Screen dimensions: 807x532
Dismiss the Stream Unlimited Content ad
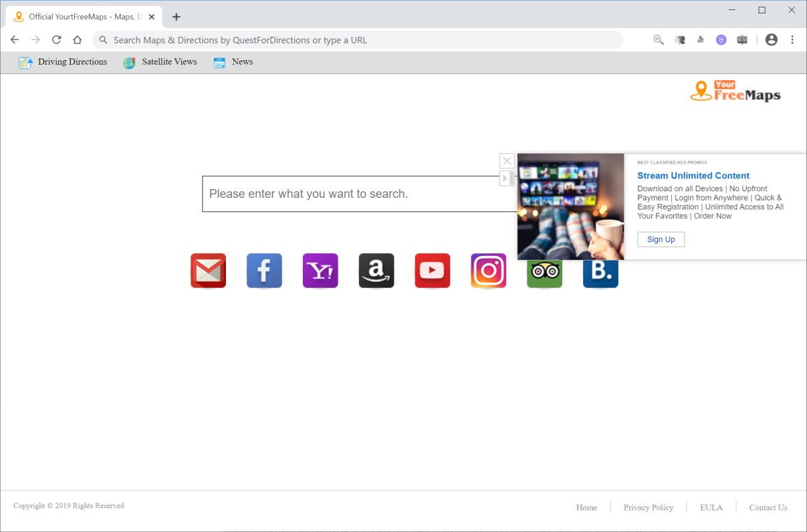click(x=507, y=160)
